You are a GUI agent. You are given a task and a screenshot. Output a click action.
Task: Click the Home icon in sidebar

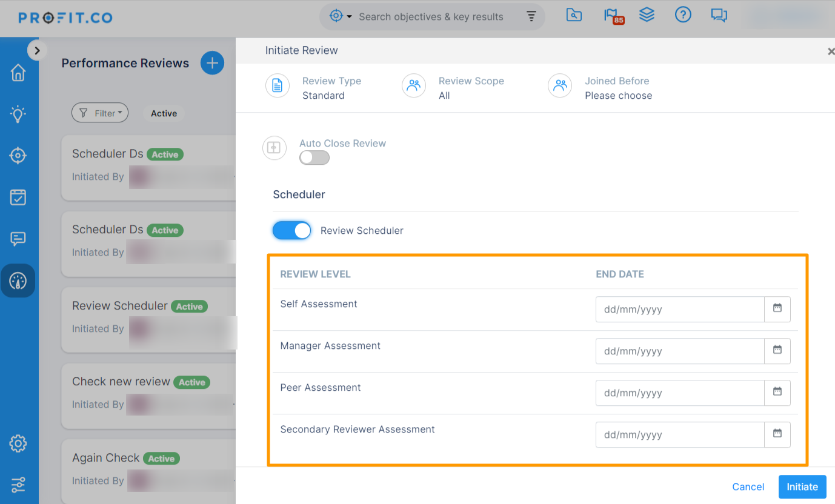tap(18, 73)
